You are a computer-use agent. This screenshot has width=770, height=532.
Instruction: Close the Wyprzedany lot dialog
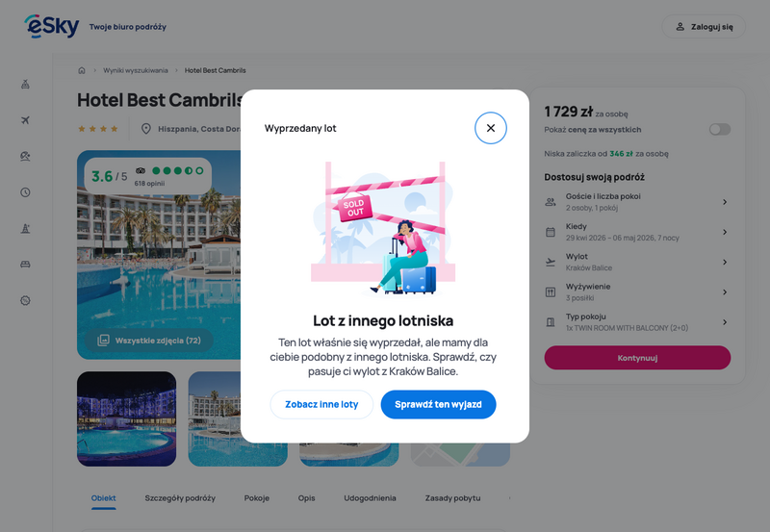[x=491, y=128]
